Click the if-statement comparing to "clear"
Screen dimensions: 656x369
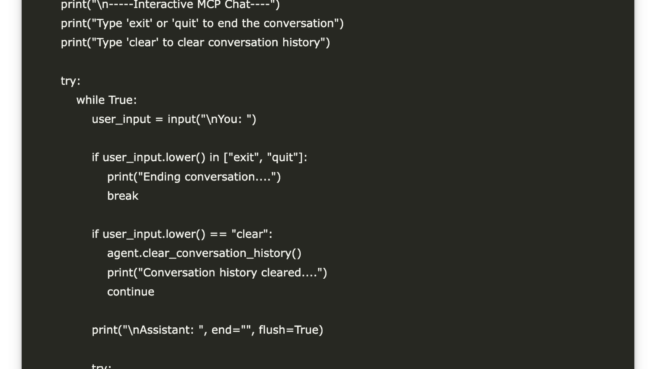click(x=182, y=234)
